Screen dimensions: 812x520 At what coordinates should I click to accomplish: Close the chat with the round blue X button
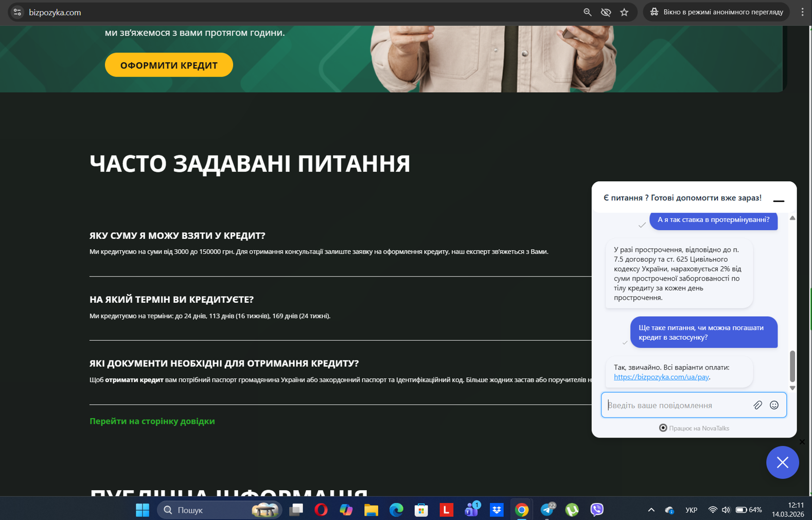782,462
